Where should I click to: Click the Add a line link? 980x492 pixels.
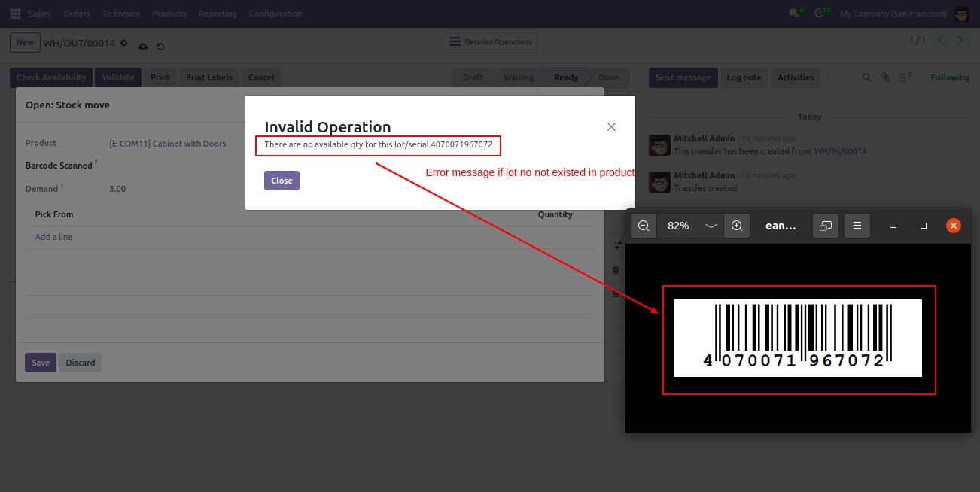coord(53,237)
